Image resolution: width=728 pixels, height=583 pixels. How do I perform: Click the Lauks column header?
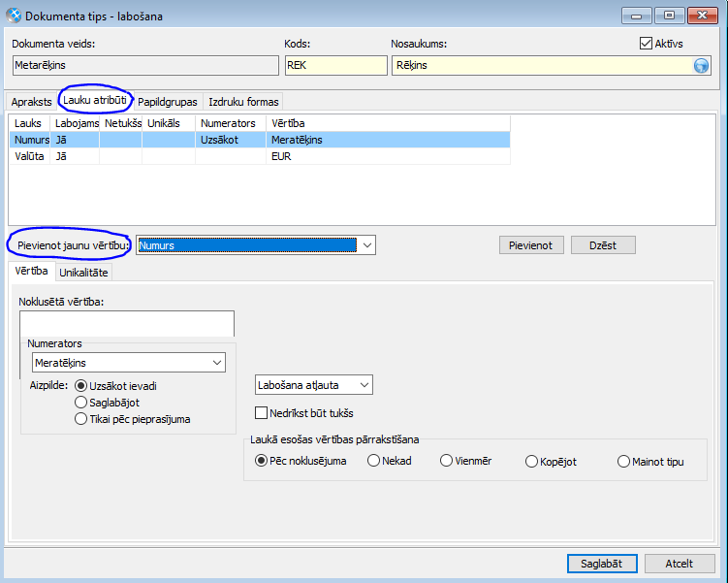(29, 123)
